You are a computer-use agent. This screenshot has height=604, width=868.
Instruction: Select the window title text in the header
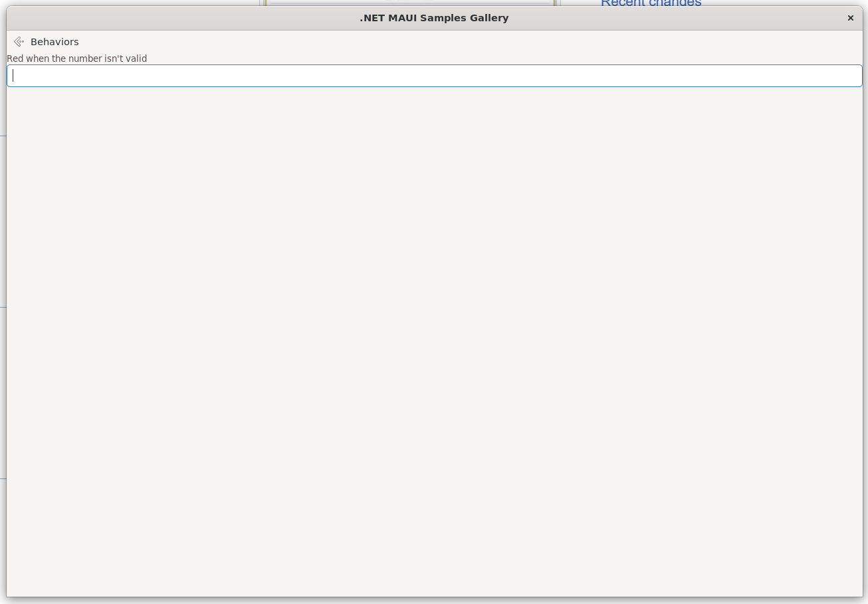pos(434,18)
